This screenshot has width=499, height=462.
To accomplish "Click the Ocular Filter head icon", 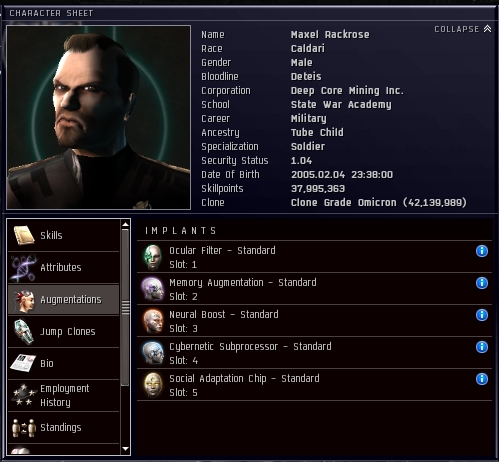I will click(x=153, y=257).
